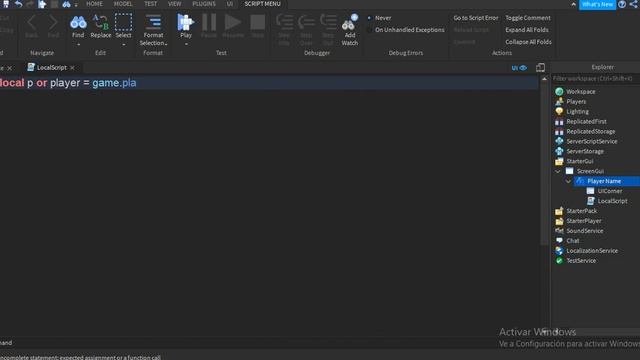Click the undo arrow in quick access bar
The height and width of the screenshot is (360, 640).
18,4
